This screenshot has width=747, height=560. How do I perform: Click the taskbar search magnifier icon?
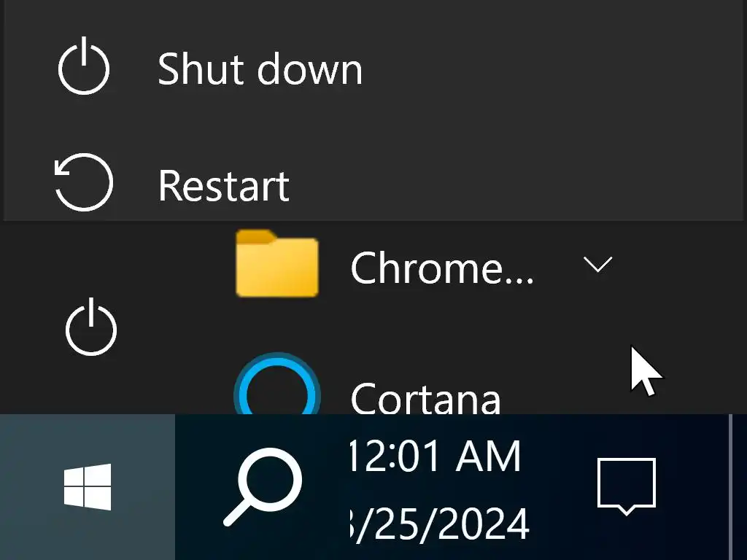tap(263, 486)
